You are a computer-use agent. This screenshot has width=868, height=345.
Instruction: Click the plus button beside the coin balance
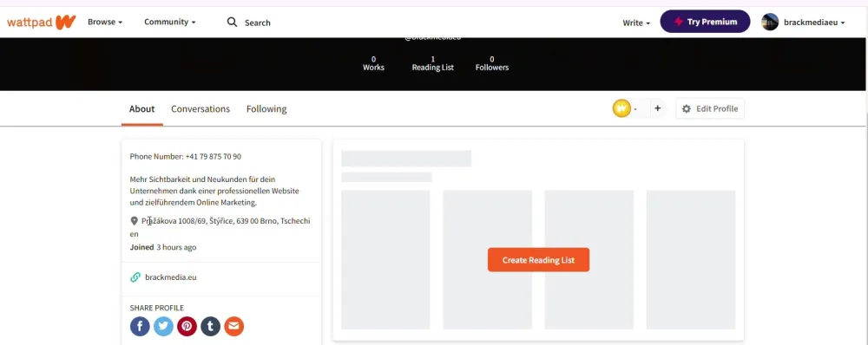[657, 108]
